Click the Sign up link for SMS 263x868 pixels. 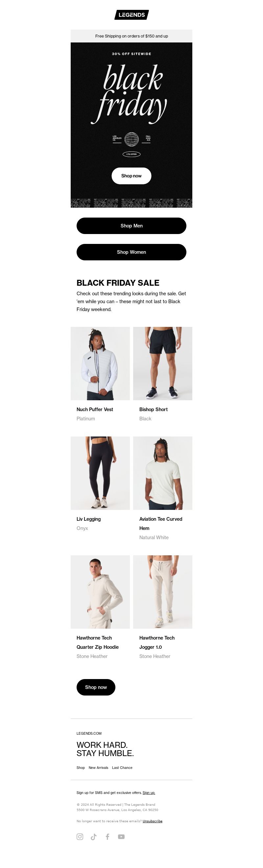149,793
